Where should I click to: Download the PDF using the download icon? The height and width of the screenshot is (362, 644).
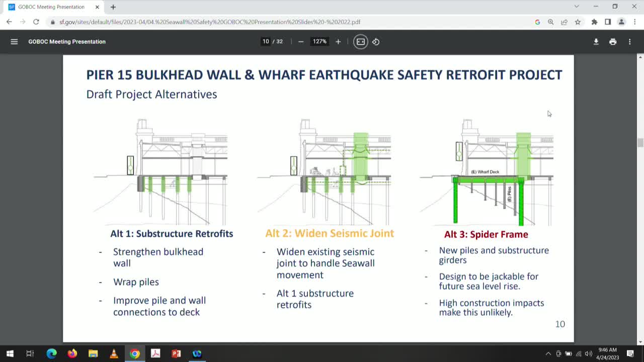(596, 42)
